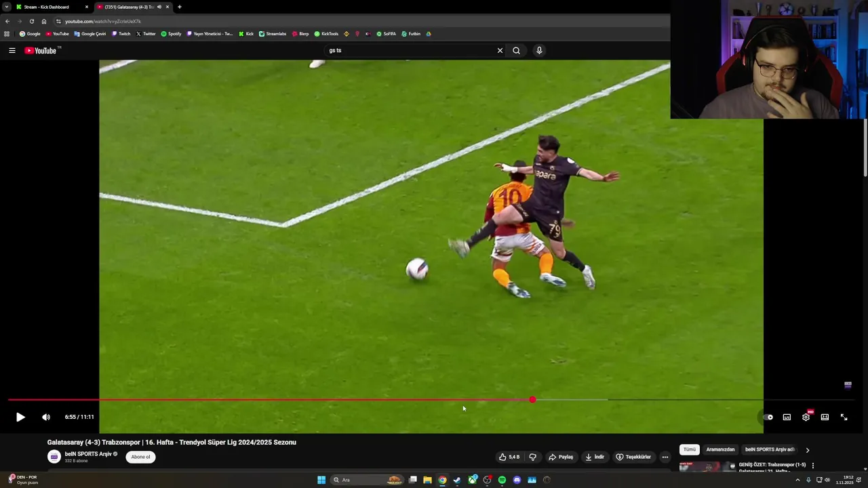Open the Blerp bookmark
The height and width of the screenshot is (488, 868).
pos(300,34)
